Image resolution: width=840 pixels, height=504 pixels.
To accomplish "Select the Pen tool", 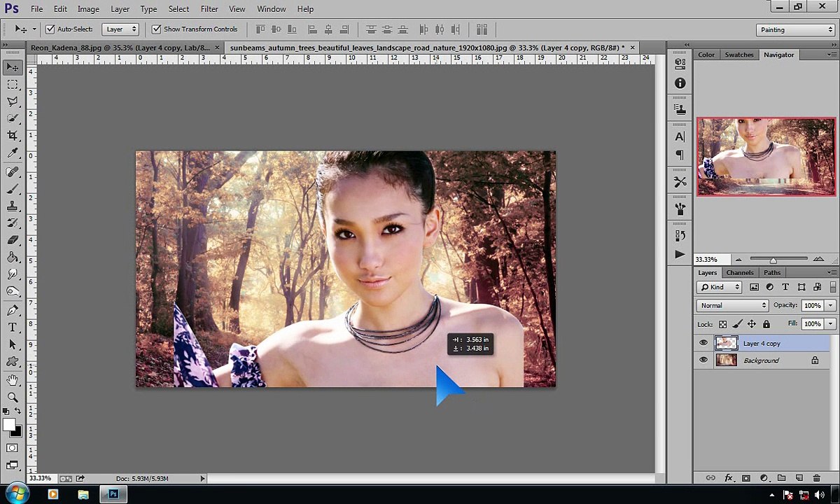I will [13, 310].
